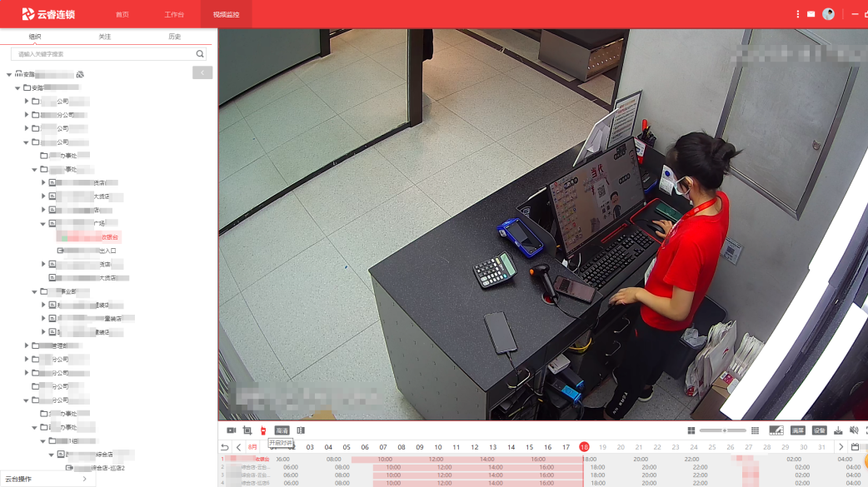Switch to the 关注 tab
Screen dimensions: 868x487
(104, 37)
